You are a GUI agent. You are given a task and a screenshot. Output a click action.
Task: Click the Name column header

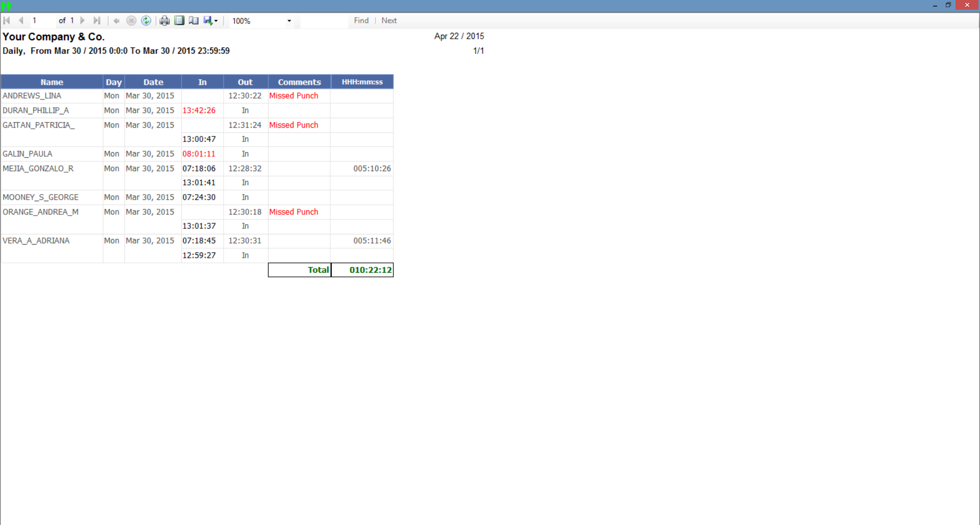pos(52,82)
